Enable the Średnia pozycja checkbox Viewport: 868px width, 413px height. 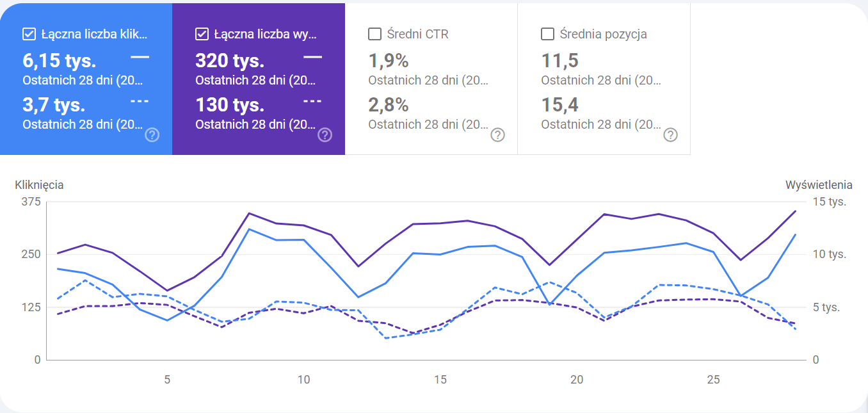point(547,34)
